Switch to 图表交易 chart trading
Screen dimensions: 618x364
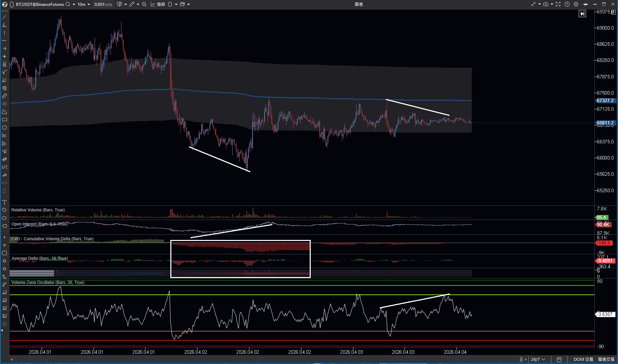606,359
